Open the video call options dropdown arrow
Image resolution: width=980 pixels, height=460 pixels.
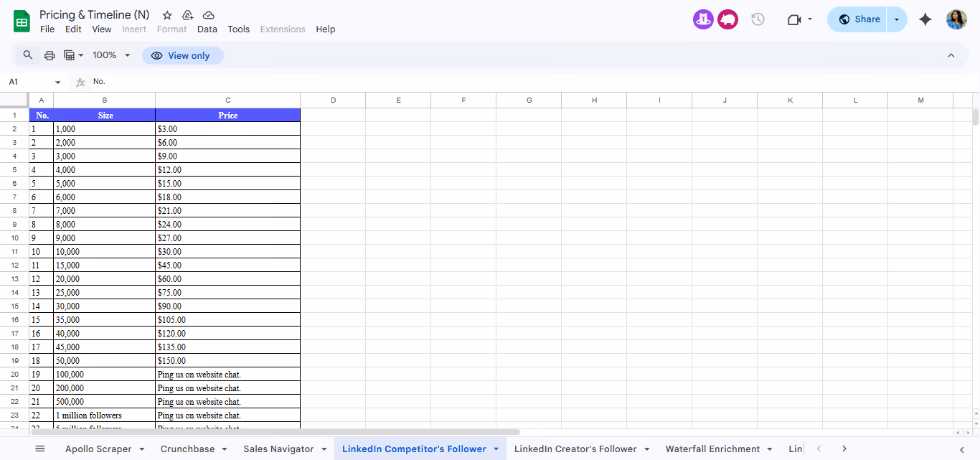pyautogui.click(x=810, y=19)
